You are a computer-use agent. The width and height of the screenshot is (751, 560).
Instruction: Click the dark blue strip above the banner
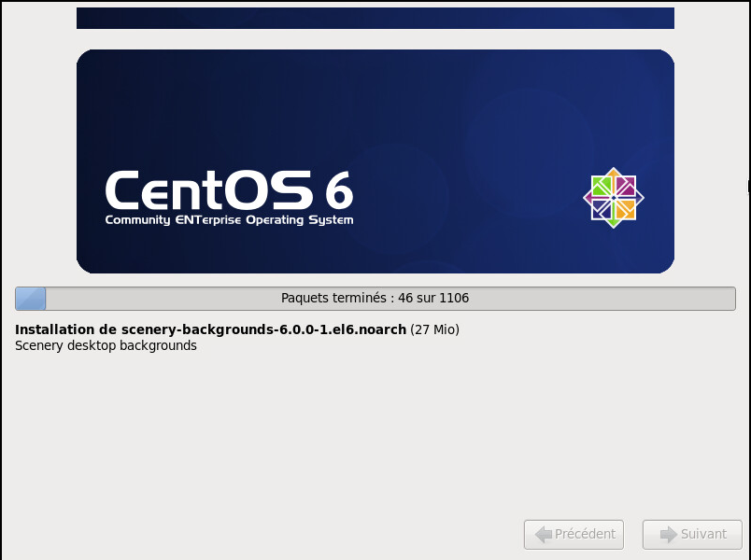tap(375, 18)
